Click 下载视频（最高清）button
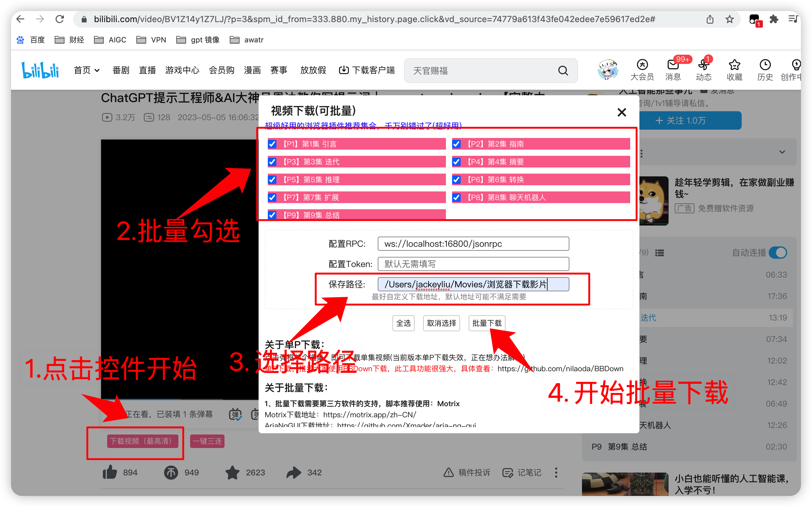This screenshot has width=812, height=507. [x=142, y=441]
